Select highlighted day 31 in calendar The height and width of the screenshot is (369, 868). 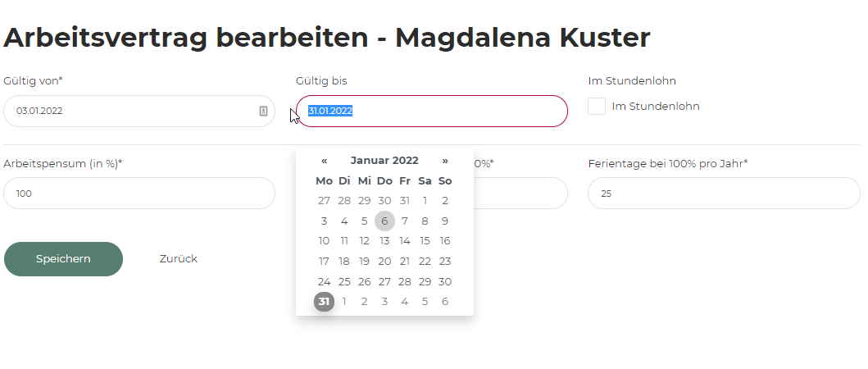click(x=324, y=301)
